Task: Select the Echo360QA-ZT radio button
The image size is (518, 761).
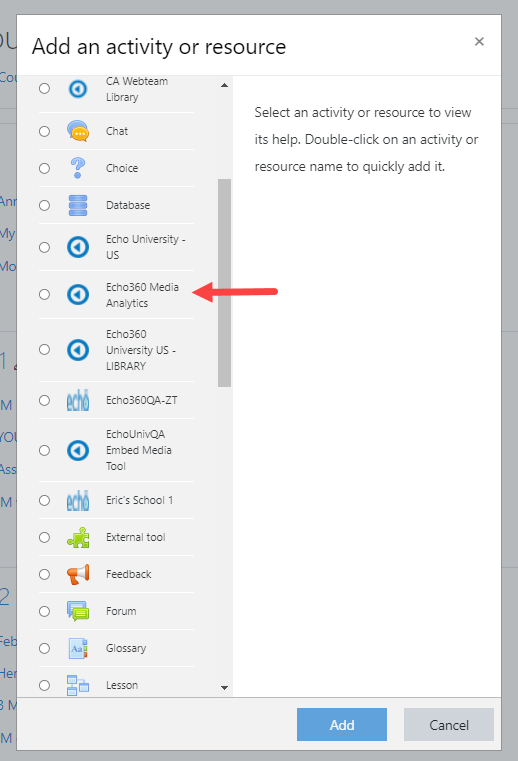Action: pos(44,400)
